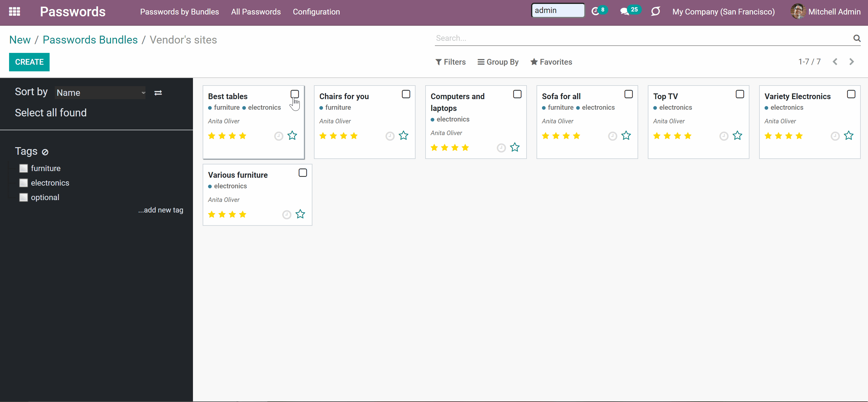Click add new tag link
Viewport: 868px width, 402px height.
[161, 210]
